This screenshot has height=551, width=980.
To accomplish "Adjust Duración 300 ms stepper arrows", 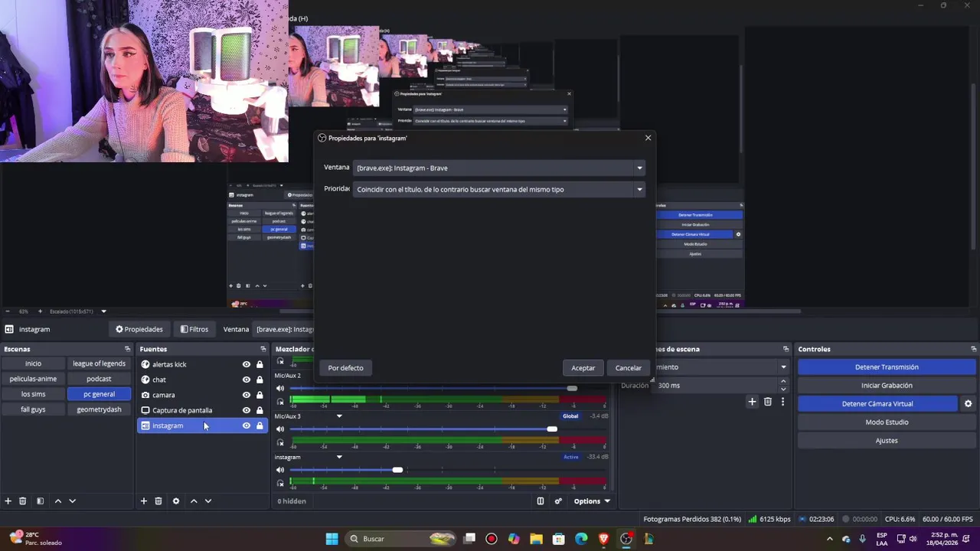I will (x=783, y=386).
